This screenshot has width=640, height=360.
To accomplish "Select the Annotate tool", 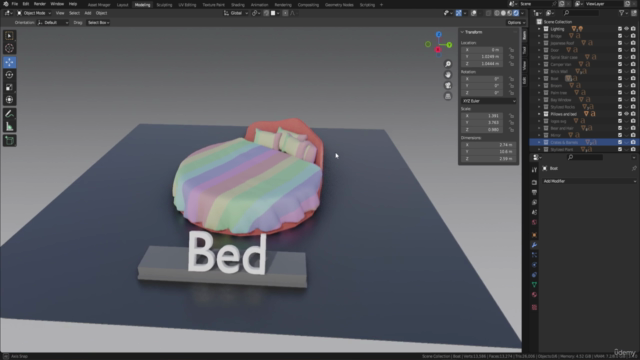I will [9, 114].
